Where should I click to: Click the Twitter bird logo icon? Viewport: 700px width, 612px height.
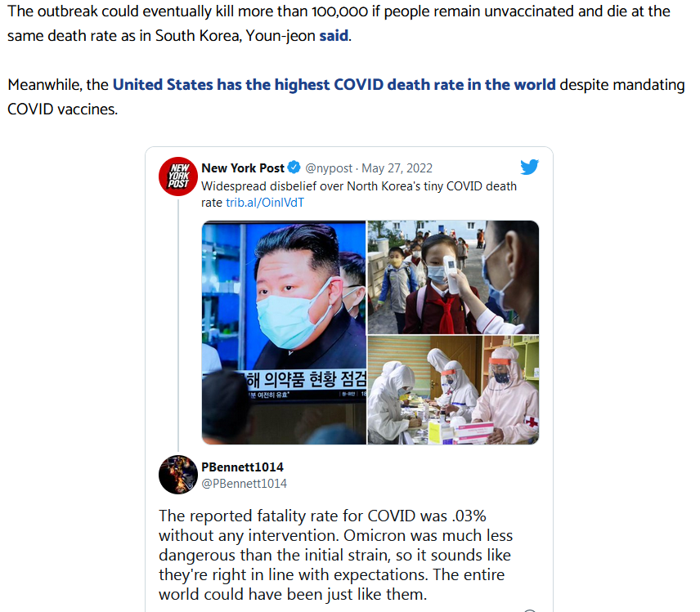click(x=529, y=167)
